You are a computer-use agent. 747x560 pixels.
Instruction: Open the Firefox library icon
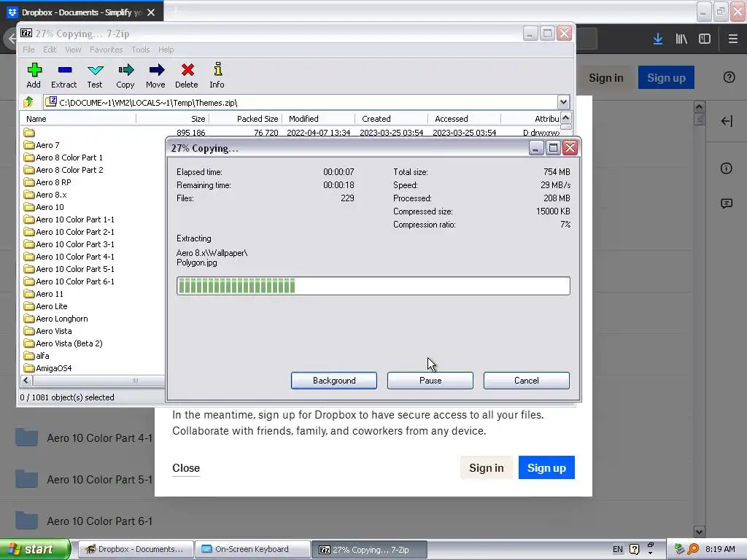point(681,39)
